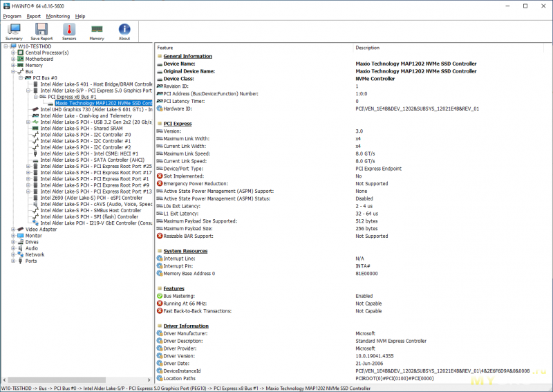Select the Driver Version value 10.0.19041.4355
This screenshot has width=553, height=392.
(374, 356)
